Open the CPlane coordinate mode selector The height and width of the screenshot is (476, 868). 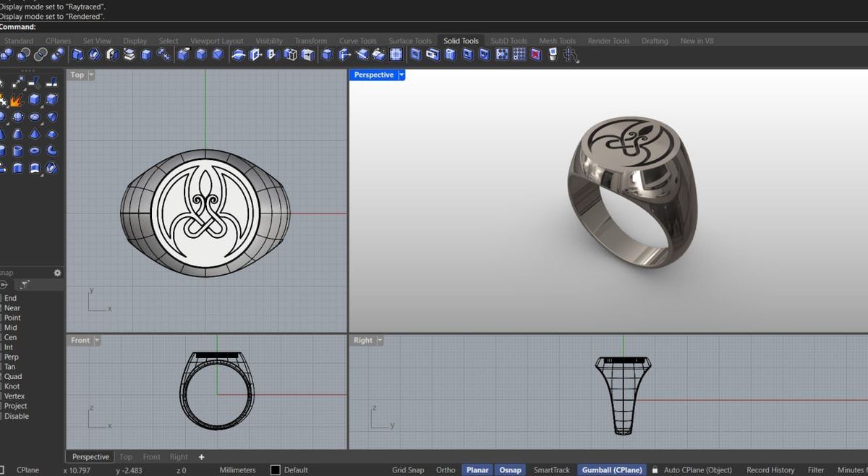pyautogui.click(x=27, y=470)
